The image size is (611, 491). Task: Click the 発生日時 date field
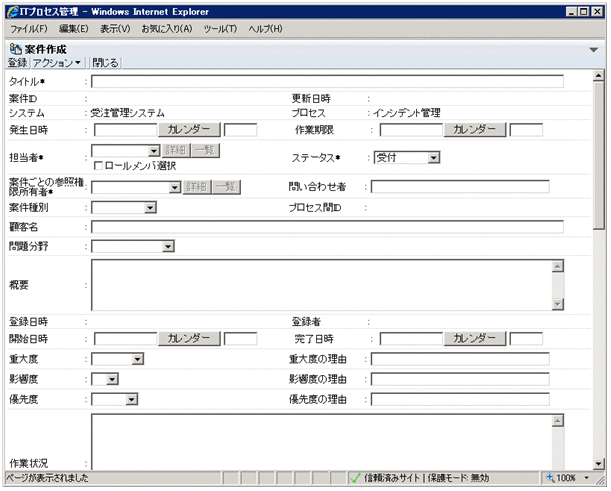click(x=125, y=130)
